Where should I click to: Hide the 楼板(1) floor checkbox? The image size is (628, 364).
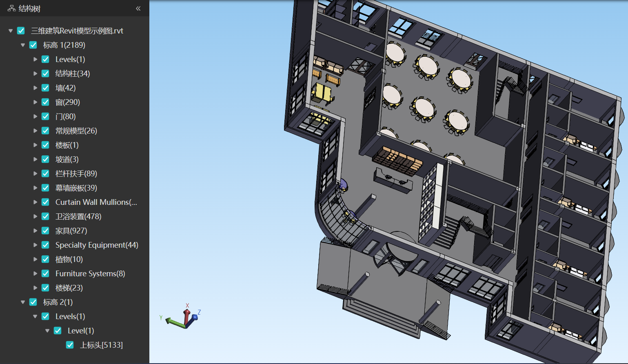click(45, 145)
